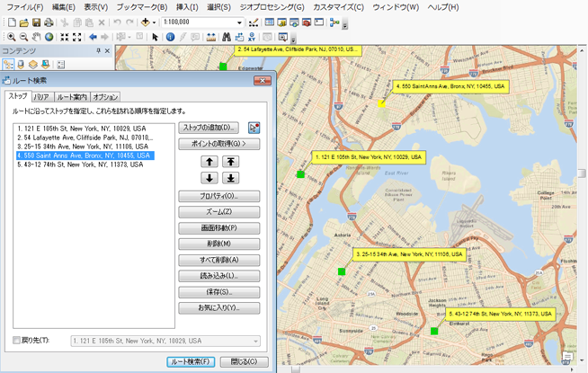Screen dimensions: 588x373
Task: Open the ジオプロセシング(G) menu
Action: coord(271,7)
